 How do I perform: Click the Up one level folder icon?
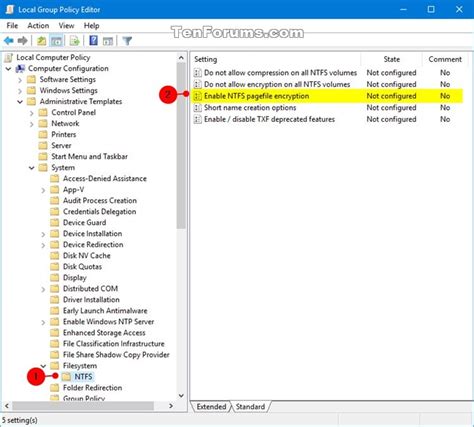point(41,41)
